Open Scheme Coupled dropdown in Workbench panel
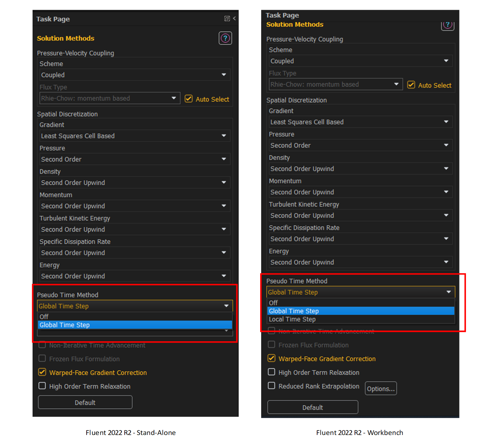 click(361, 61)
